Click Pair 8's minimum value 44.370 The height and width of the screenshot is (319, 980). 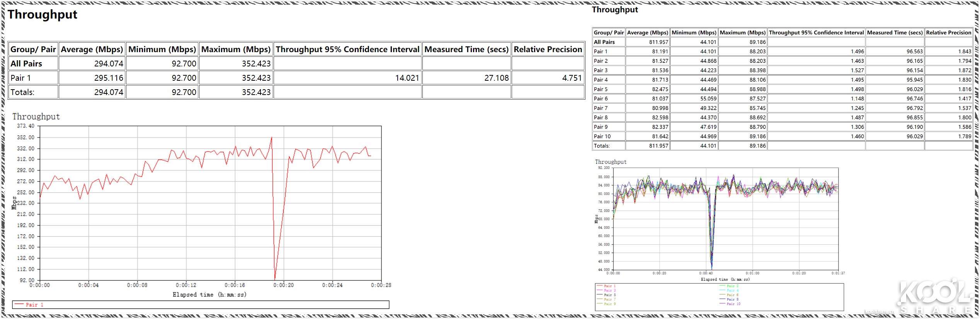coord(708,118)
